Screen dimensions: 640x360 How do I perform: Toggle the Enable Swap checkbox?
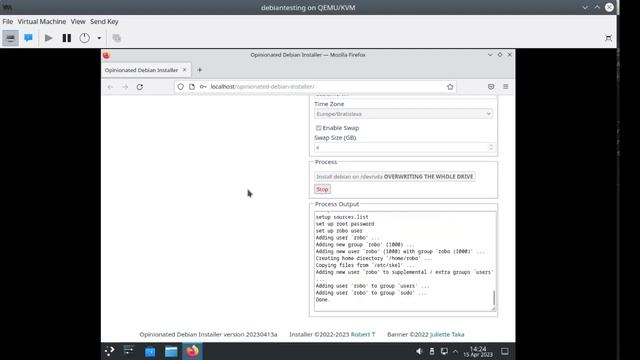(318, 128)
